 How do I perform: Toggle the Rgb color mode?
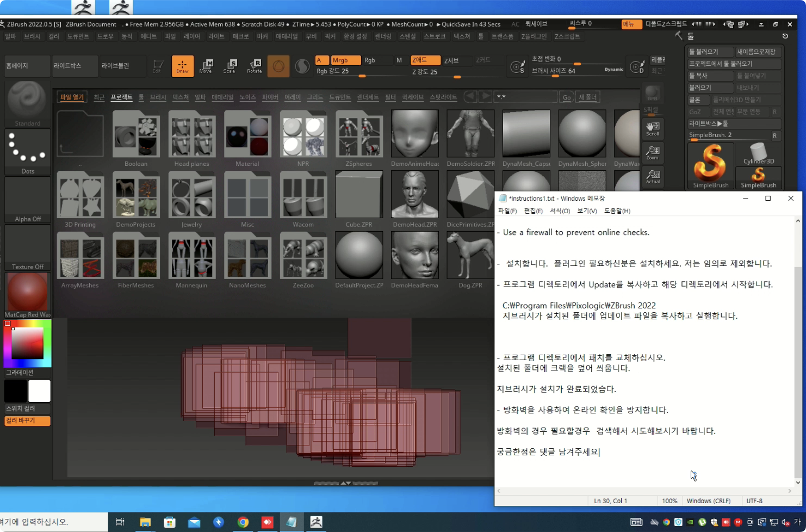coord(370,60)
